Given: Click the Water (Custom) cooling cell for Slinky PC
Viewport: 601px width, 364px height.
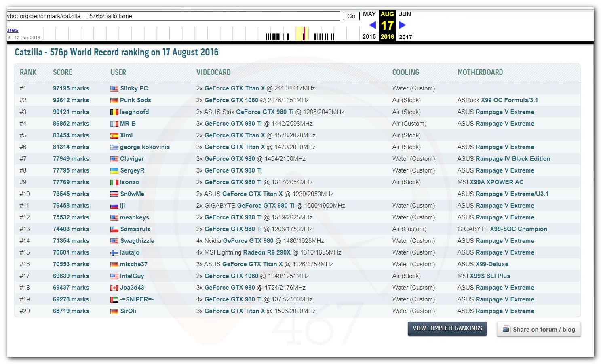Looking at the screenshot, I should coord(413,88).
